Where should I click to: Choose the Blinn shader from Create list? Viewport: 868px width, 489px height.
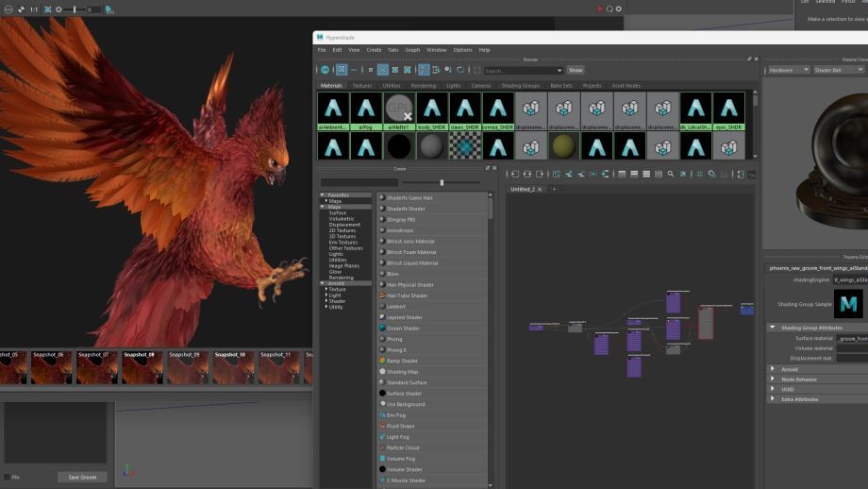click(x=393, y=274)
